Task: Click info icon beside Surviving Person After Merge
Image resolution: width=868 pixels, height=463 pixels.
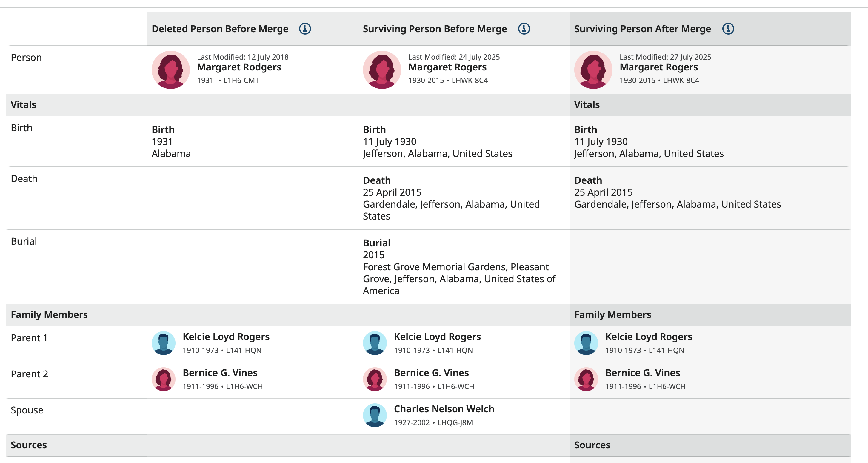Action: click(x=728, y=29)
